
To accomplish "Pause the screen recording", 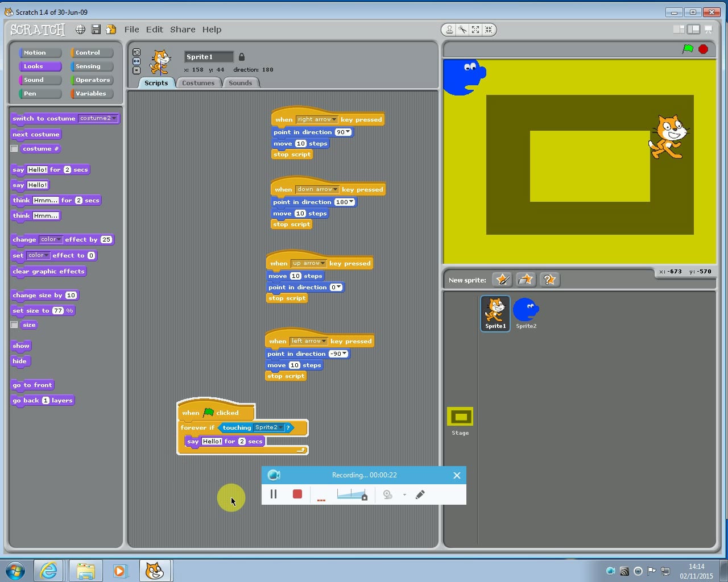I will pos(274,494).
